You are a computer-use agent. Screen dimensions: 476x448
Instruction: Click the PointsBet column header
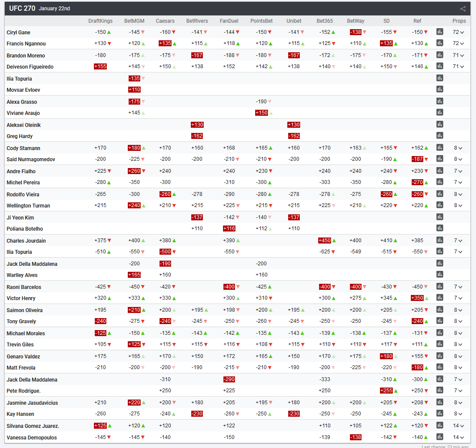[x=262, y=21]
